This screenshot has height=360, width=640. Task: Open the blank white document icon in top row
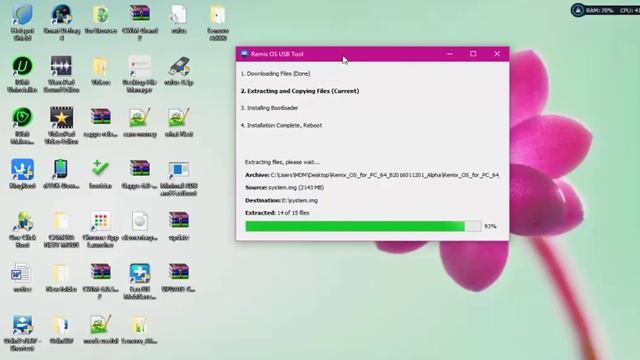(x=179, y=15)
